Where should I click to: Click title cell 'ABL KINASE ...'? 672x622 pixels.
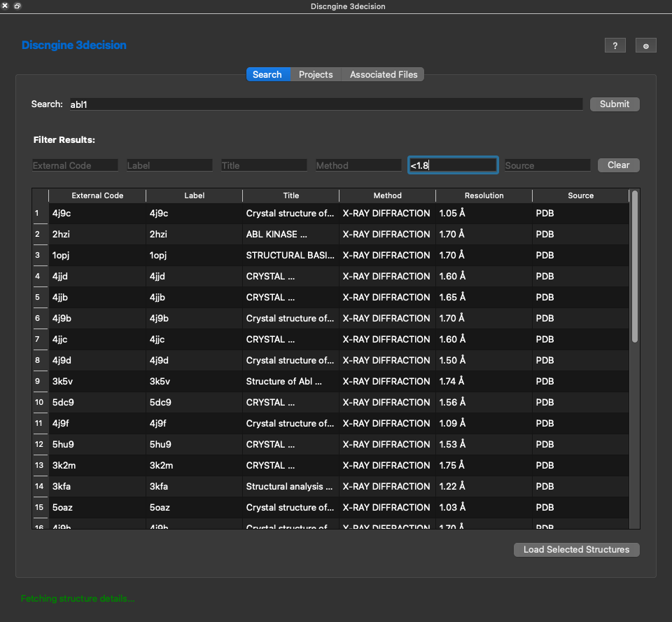[291, 234]
